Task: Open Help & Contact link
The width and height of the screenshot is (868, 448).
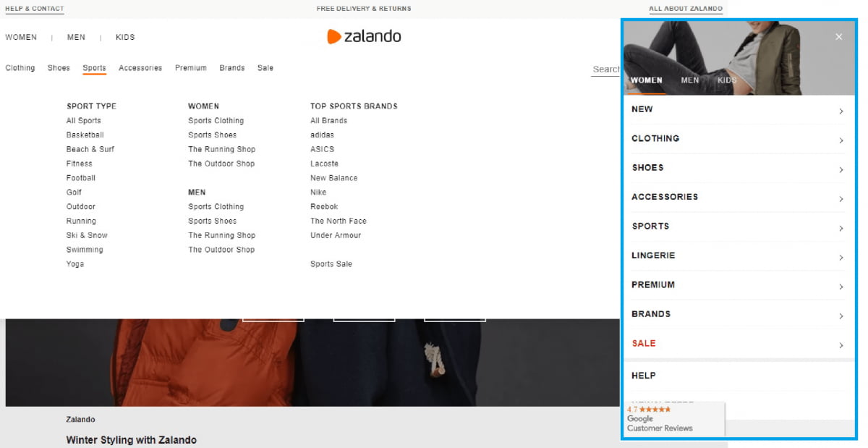Action: pyautogui.click(x=34, y=9)
